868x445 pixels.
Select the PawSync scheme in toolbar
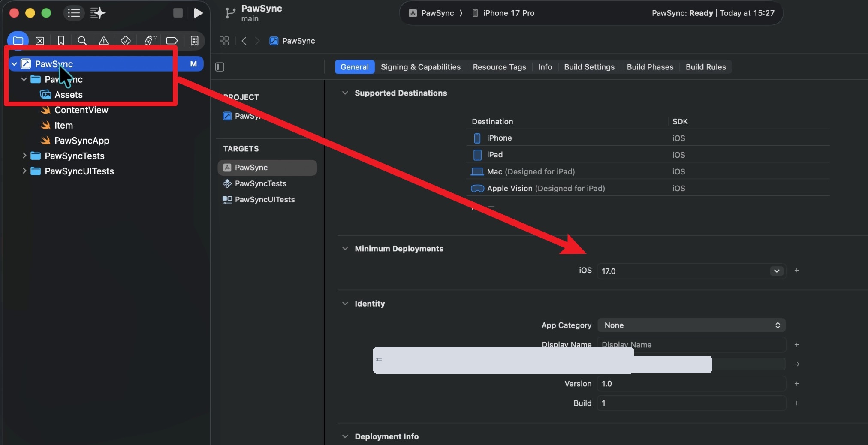coord(431,13)
